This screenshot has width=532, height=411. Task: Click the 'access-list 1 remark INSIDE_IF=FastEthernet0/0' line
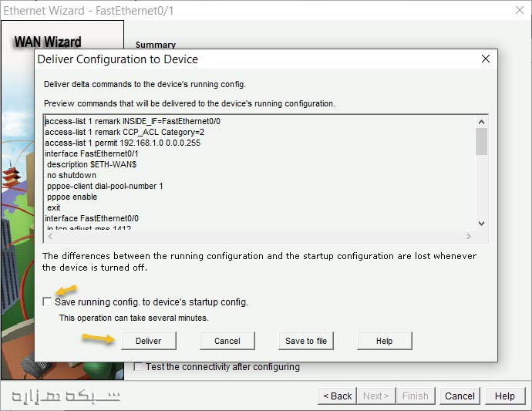133,121
